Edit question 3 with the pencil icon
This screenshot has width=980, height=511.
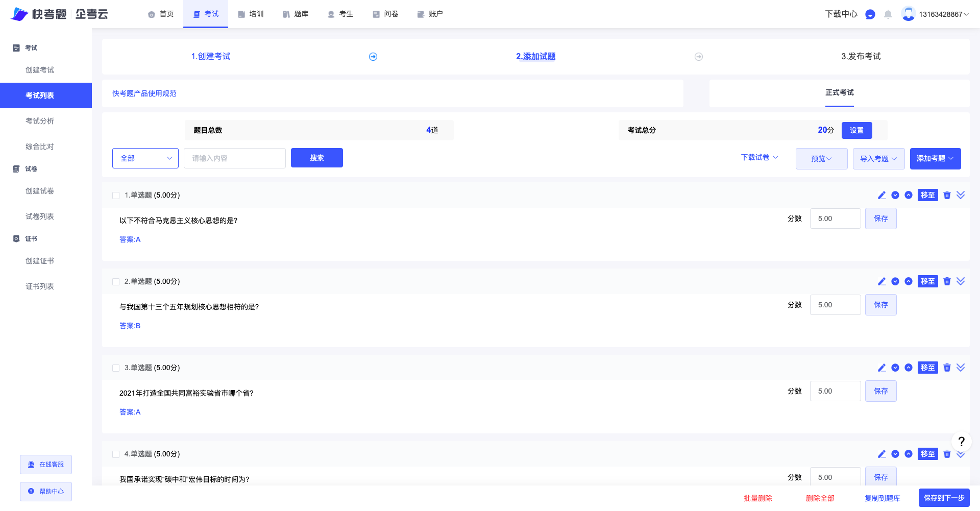(881, 368)
